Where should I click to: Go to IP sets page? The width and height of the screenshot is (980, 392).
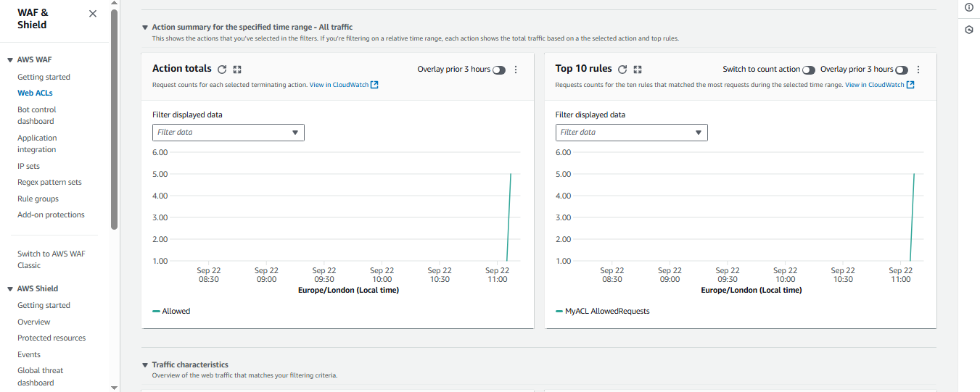point(28,166)
